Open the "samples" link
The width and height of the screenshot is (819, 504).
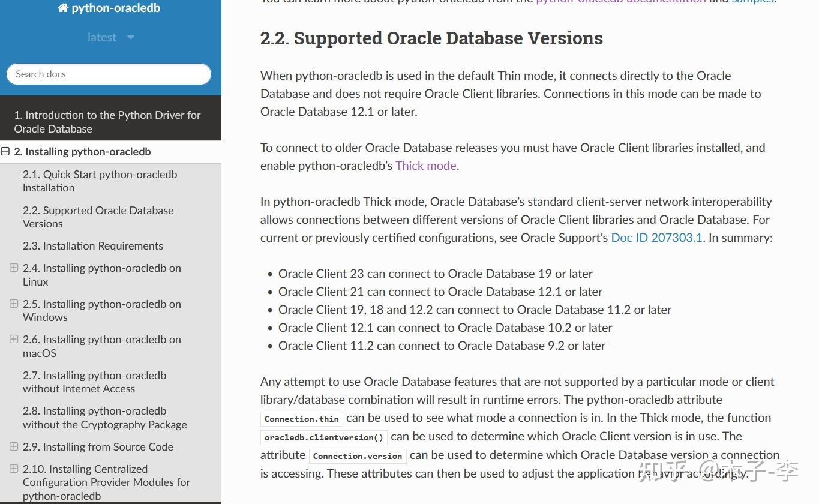click(753, 1)
